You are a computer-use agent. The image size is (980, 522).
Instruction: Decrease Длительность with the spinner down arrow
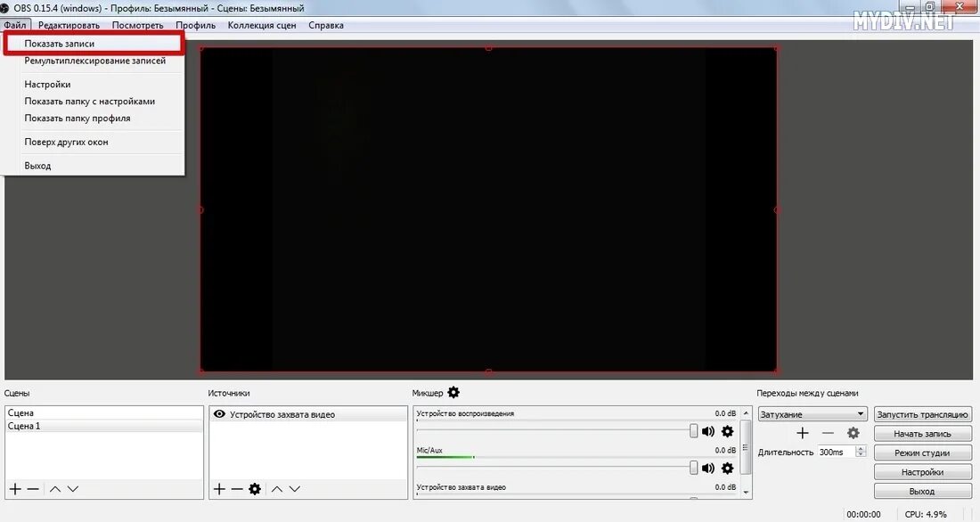tap(861, 454)
